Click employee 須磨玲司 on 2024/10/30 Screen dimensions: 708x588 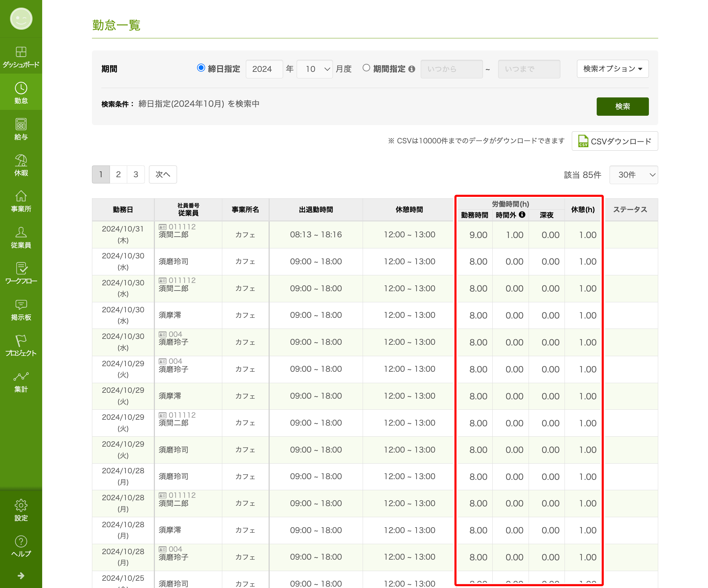pyautogui.click(x=173, y=262)
